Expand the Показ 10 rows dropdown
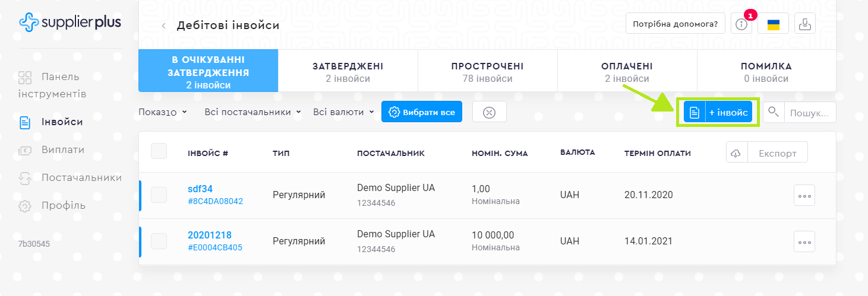Screen dimensions: 868x296 (x=163, y=112)
